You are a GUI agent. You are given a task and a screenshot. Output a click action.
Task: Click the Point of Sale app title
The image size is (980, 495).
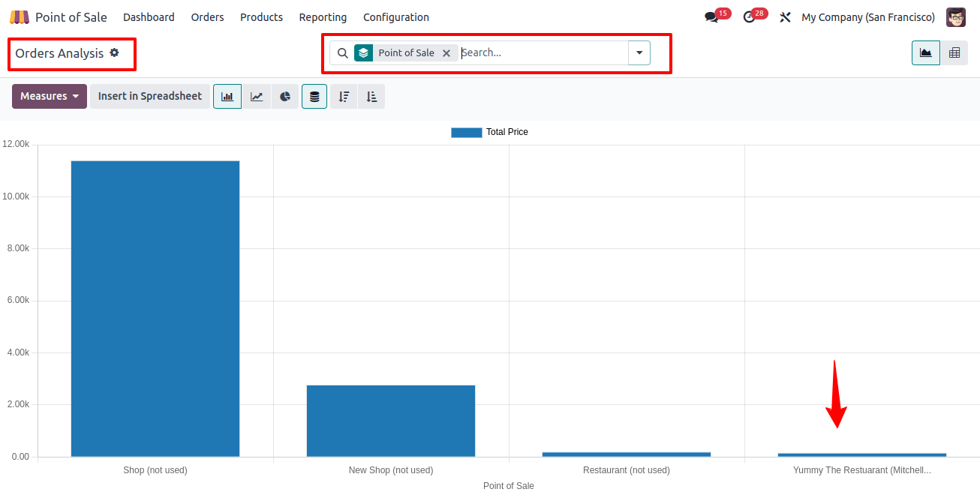click(71, 17)
